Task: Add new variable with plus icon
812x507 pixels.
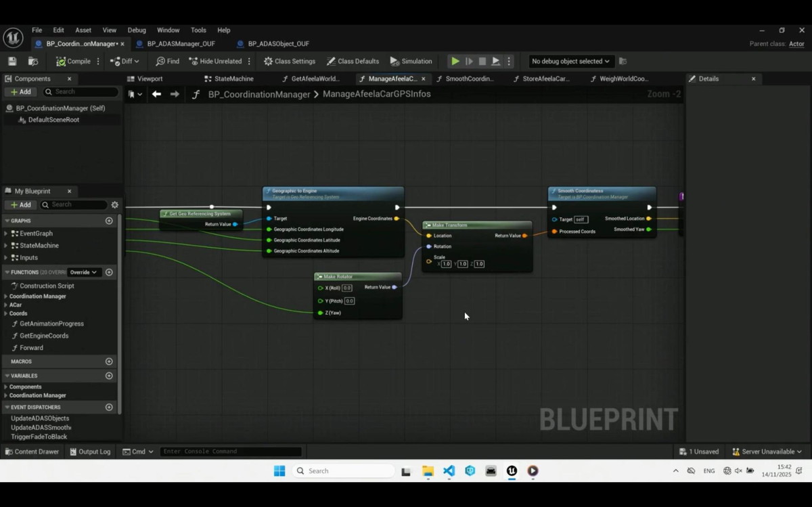Action: [x=109, y=376]
